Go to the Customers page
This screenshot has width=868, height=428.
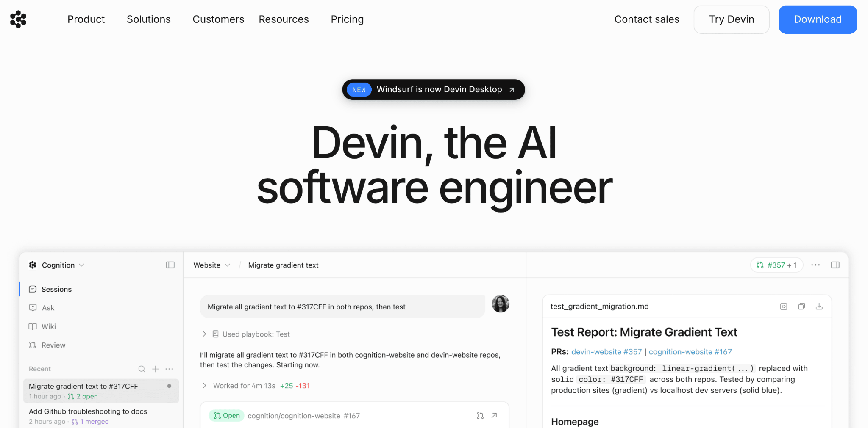tap(218, 19)
